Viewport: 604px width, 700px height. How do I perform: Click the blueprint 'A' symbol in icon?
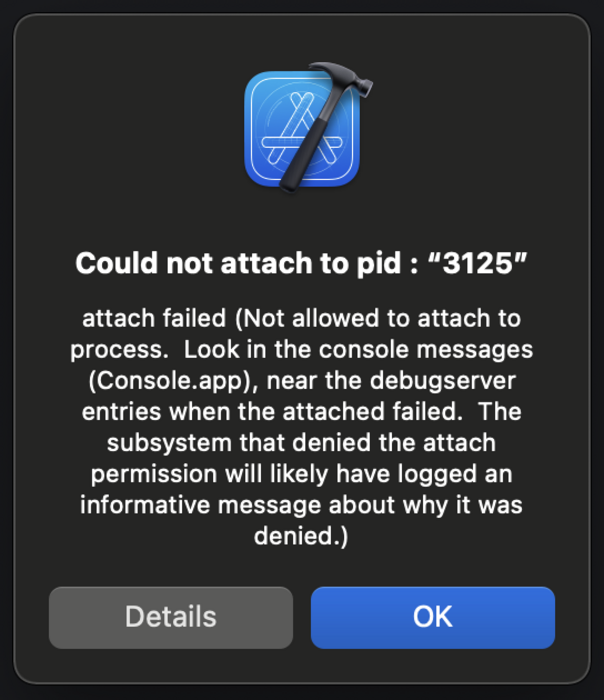coord(302,131)
